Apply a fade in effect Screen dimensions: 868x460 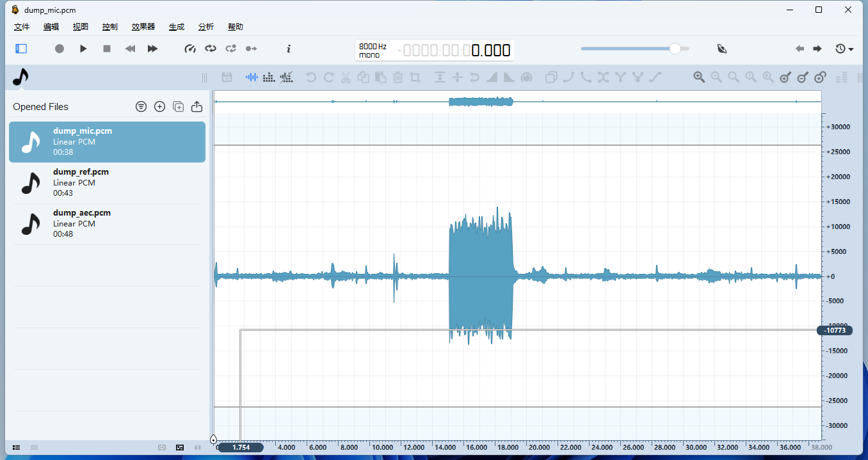coord(492,77)
